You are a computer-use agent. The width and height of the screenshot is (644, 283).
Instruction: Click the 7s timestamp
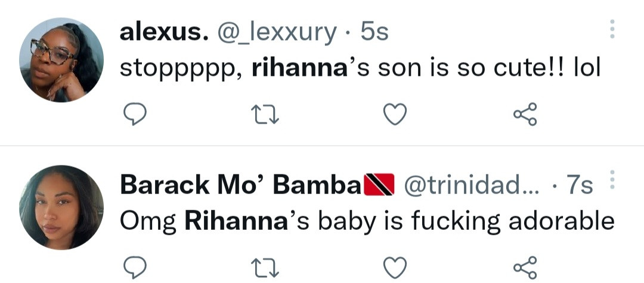pos(580,187)
